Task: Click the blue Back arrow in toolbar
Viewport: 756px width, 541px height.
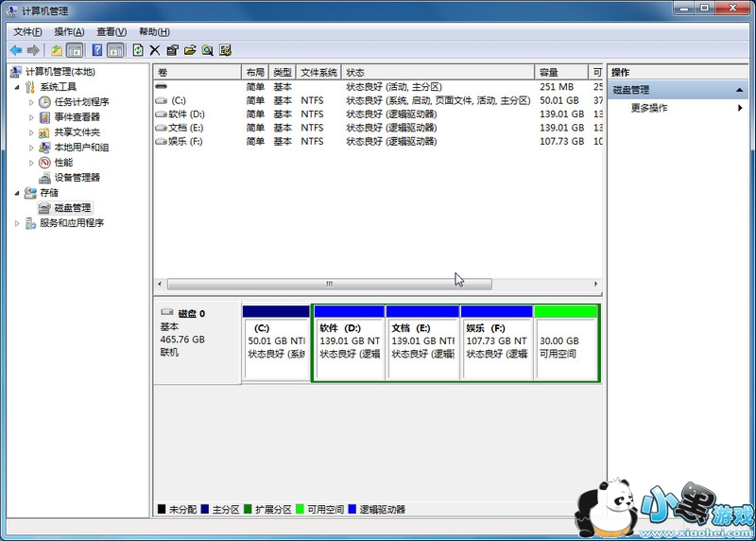Action: (16, 50)
